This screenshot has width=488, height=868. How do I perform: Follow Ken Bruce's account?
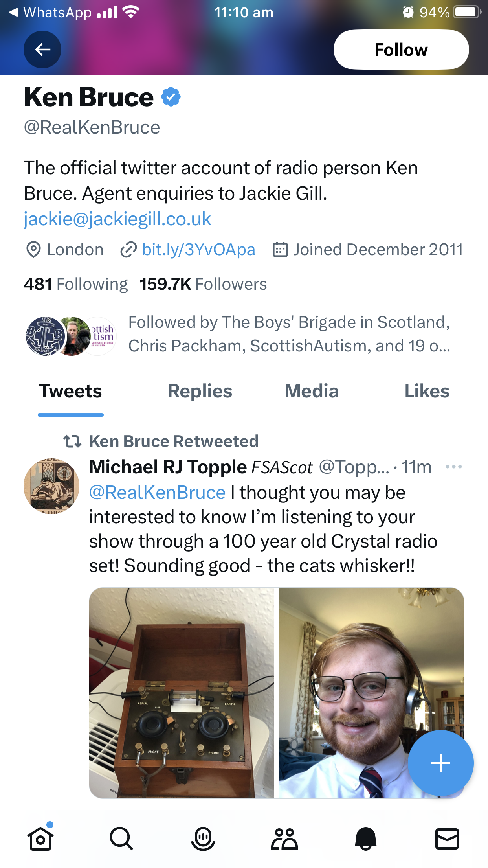pos(401,50)
